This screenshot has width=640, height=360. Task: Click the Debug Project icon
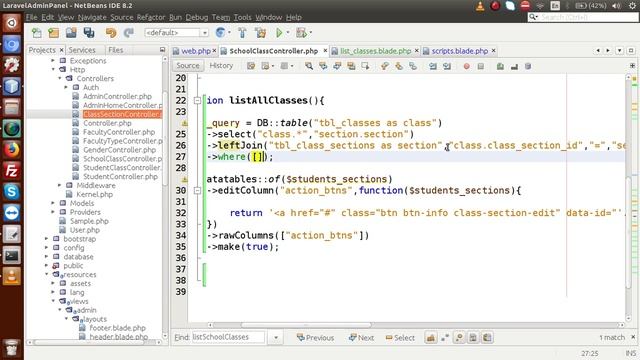[x=301, y=33]
